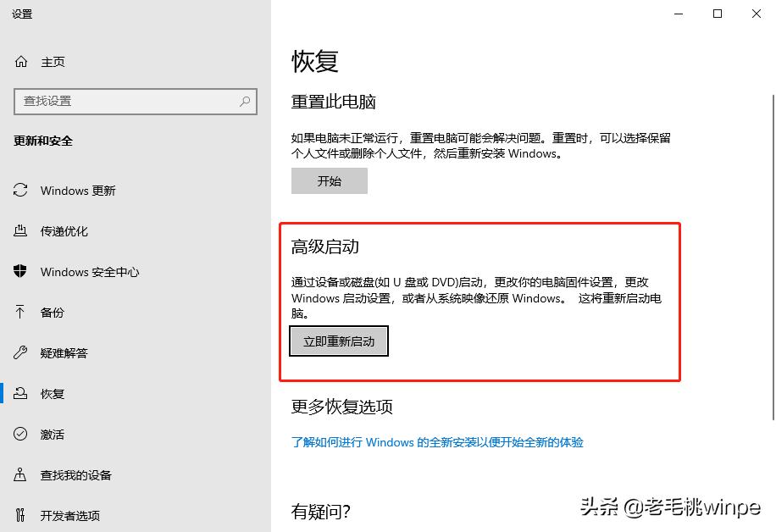Click inside the 查找设置 search box
This screenshot has height=532, width=776.
[x=127, y=102]
